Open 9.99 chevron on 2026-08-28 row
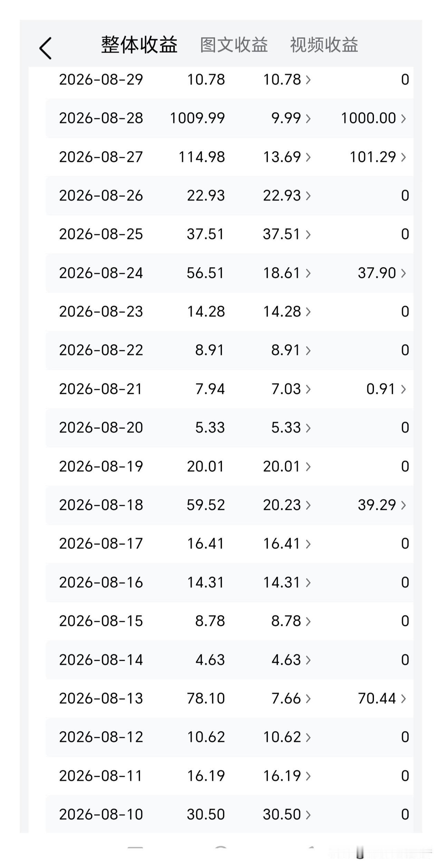Screen dimensions: 442x868 pyautogui.click(x=308, y=118)
